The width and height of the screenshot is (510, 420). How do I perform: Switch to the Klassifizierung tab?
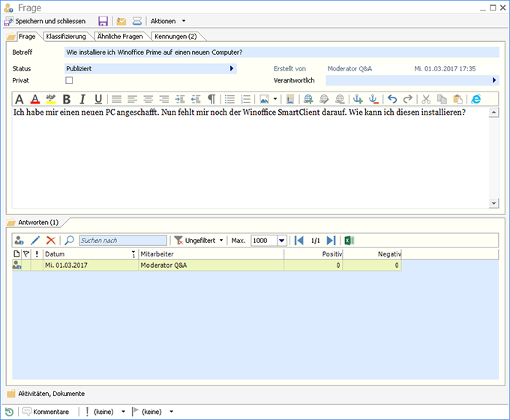tap(66, 37)
